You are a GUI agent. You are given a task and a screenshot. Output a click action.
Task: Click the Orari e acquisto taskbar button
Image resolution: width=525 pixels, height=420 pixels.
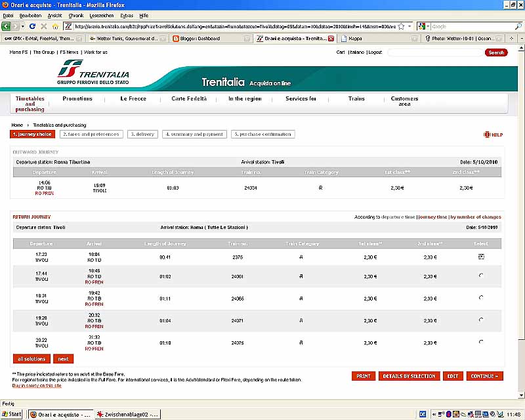[x=60, y=414]
